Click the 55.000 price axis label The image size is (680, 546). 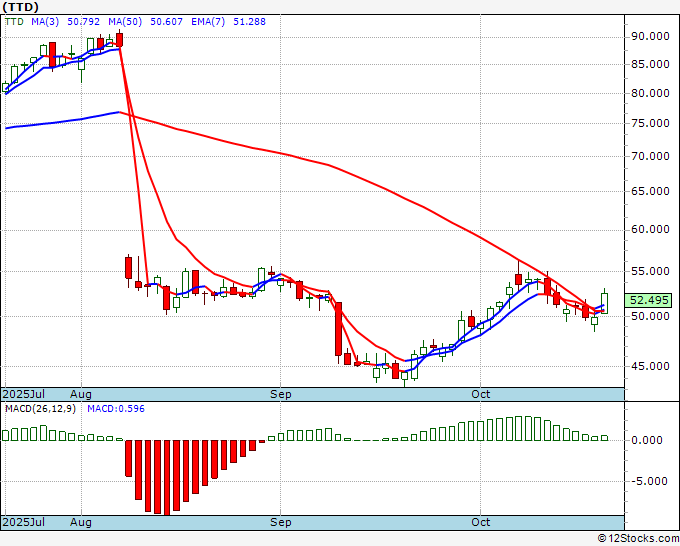[650, 271]
